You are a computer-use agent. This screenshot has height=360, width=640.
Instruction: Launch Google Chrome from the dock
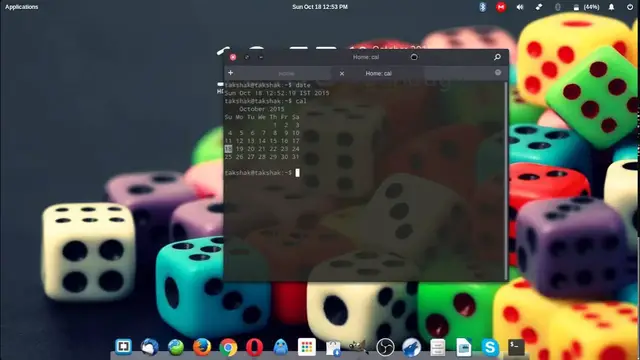click(x=228, y=348)
